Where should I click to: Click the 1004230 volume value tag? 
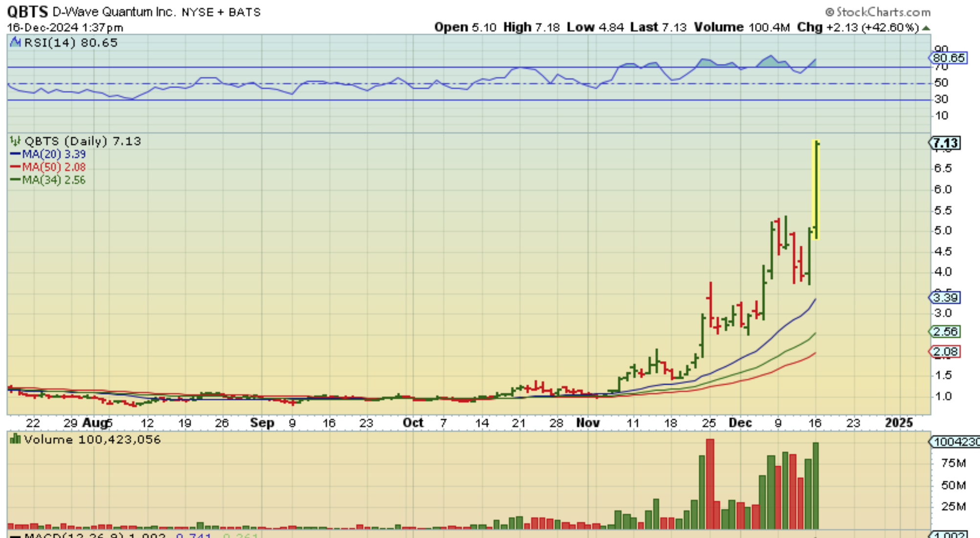955,442
